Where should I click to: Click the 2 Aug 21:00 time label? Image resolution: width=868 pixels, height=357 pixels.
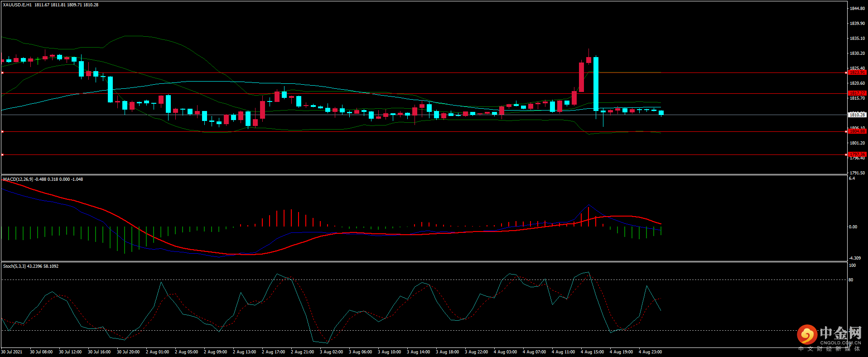click(302, 352)
